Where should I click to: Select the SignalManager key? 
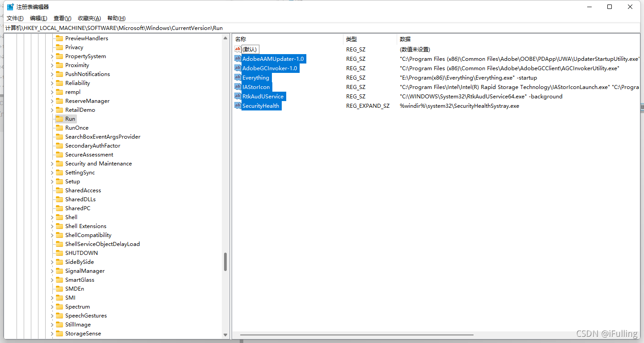[x=85, y=271]
